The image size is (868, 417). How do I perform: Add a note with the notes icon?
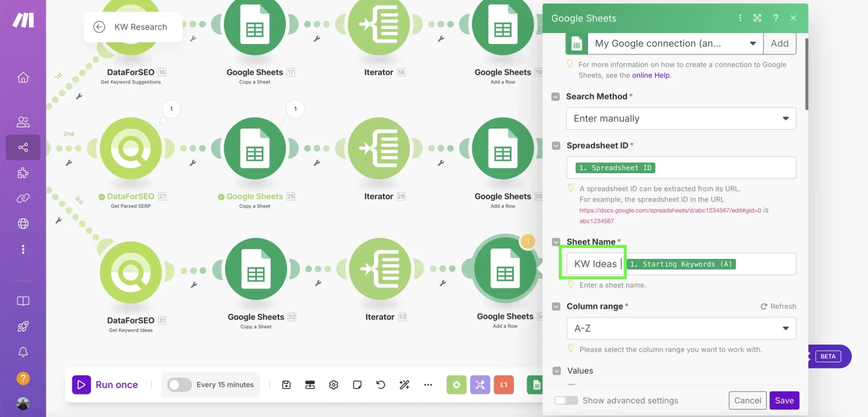357,385
